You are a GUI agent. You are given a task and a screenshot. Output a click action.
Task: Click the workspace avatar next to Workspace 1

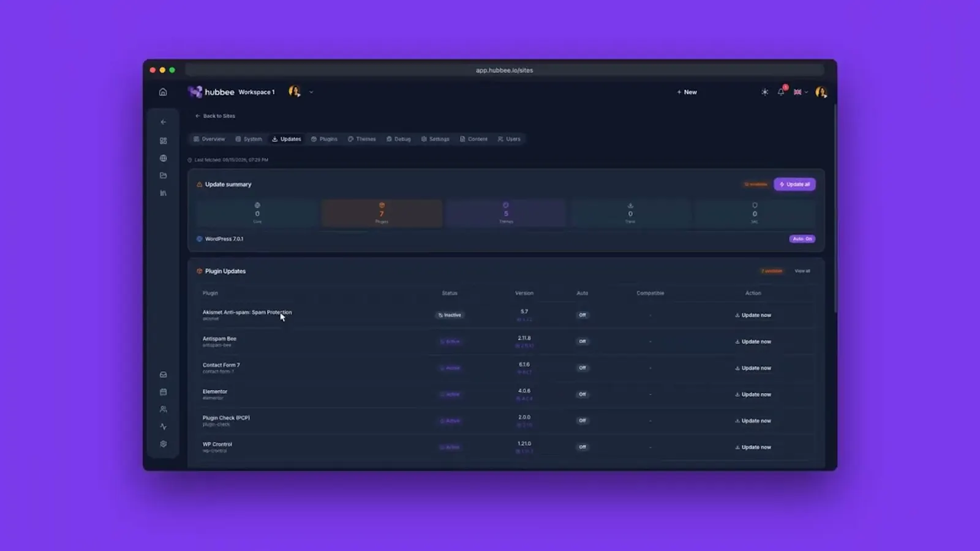pyautogui.click(x=295, y=92)
